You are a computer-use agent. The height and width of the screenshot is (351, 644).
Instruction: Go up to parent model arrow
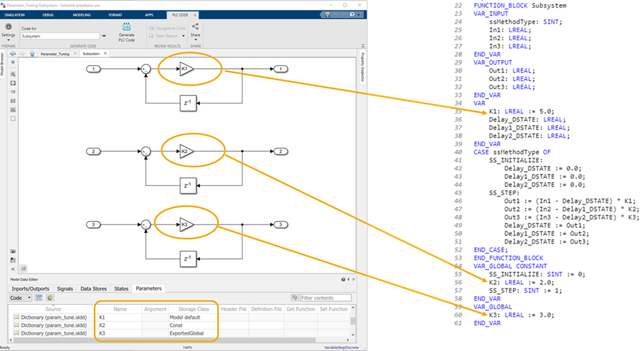click(32, 52)
